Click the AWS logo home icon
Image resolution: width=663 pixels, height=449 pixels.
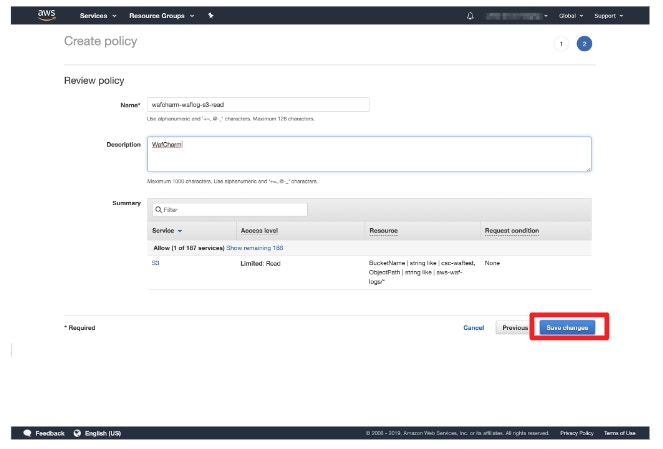(x=47, y=15)
